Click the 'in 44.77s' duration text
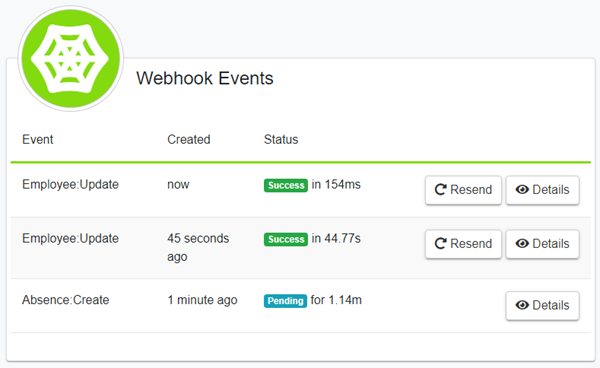The image size is (600, 368). click(x=336, y=238)
